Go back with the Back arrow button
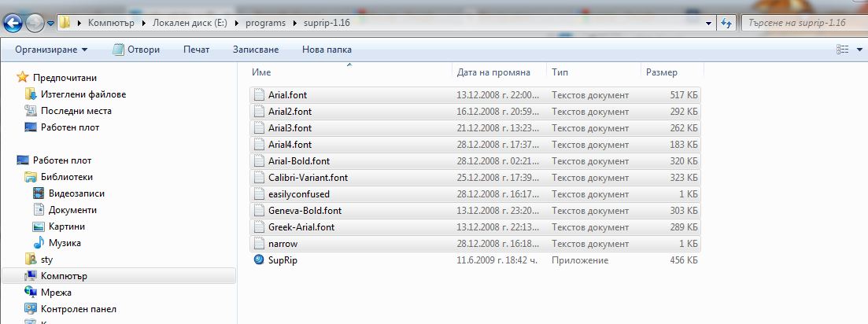The image size is (868, 324). [x=13, y=23]
